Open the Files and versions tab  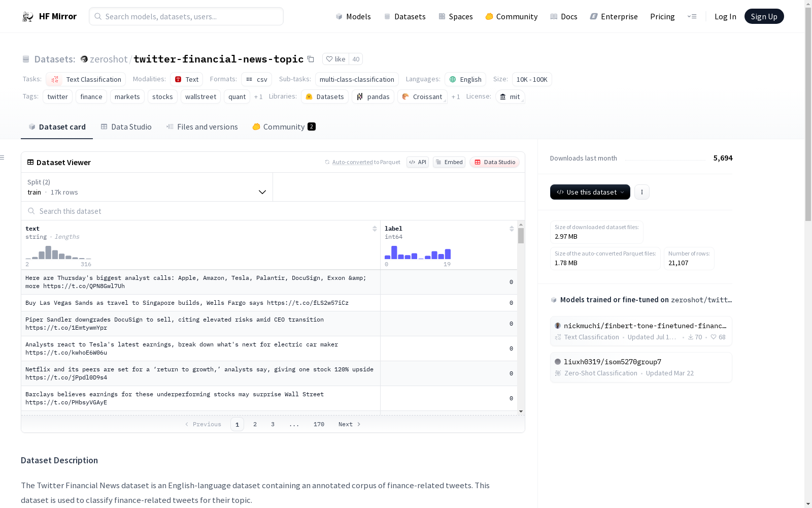pos(202,126)
